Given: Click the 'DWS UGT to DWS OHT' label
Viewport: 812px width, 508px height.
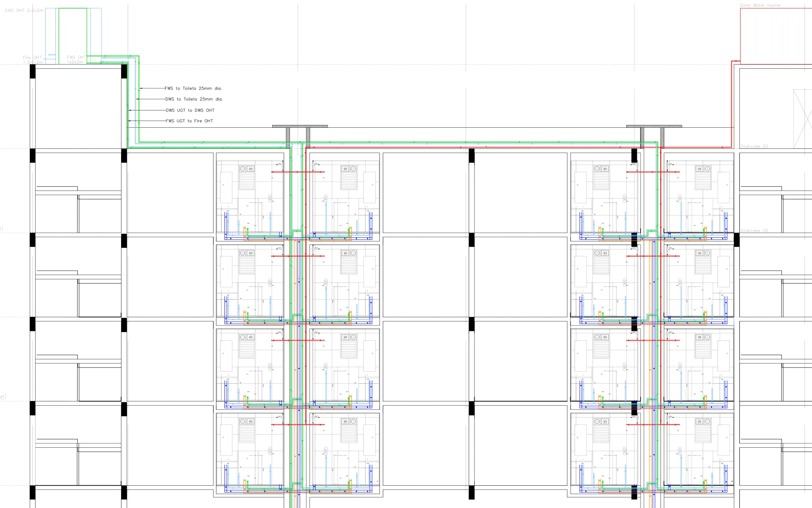Looking at the screenshot, I should click(x=190, y=110).
